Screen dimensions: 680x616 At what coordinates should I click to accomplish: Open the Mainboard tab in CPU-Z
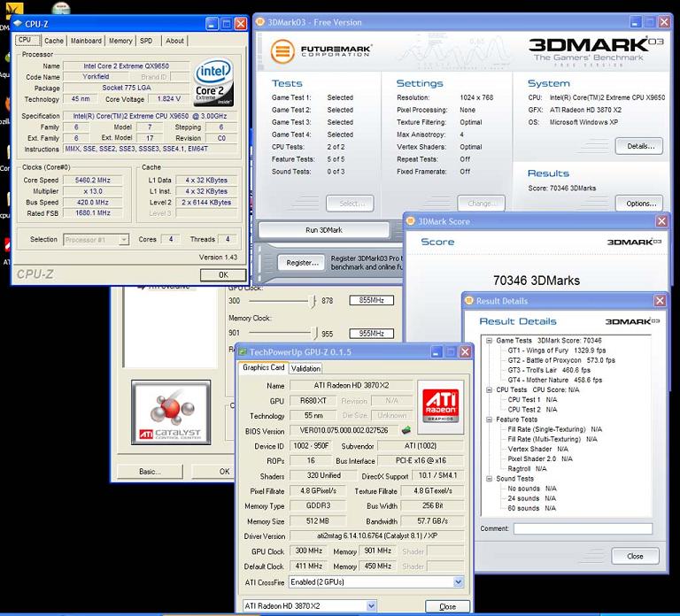pos(86,41)
